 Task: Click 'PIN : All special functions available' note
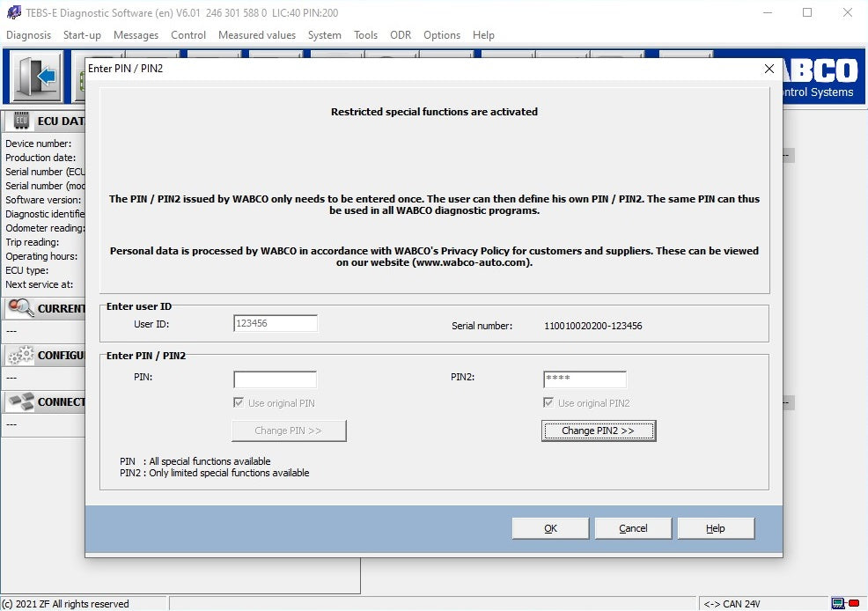click(195, 461)
